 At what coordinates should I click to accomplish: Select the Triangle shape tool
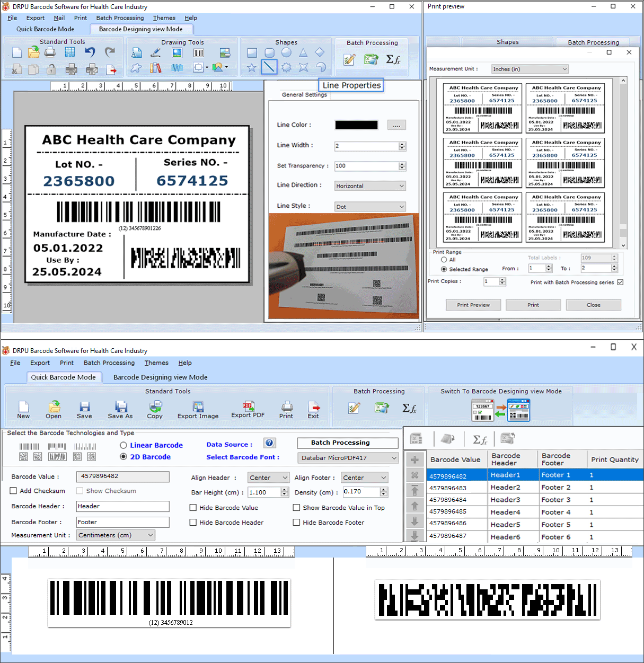tap(303, 52)
